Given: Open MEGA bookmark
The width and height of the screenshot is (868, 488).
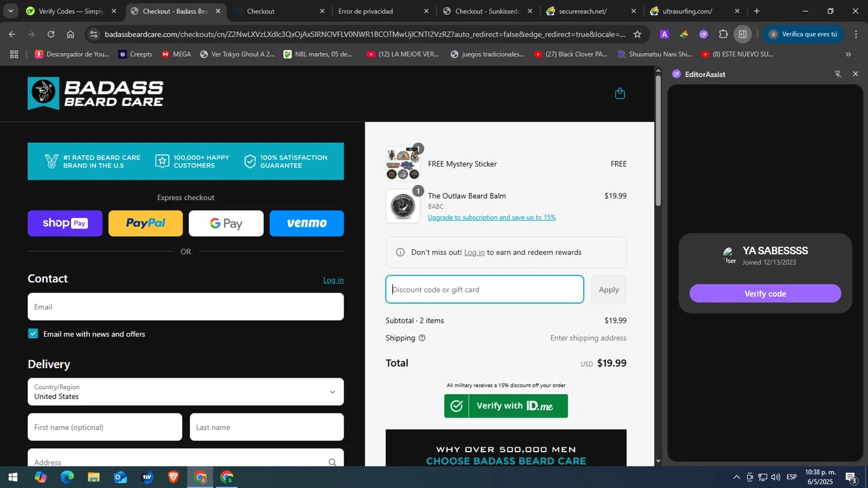Looking at the screenshot, I should tap(176, 54).
